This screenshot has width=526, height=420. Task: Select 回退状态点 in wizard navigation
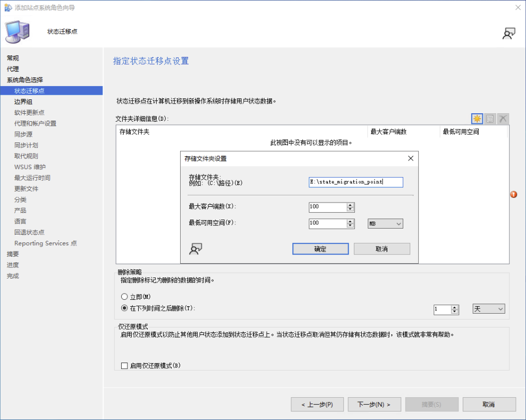pyautogui.click(x=29, y=232)
